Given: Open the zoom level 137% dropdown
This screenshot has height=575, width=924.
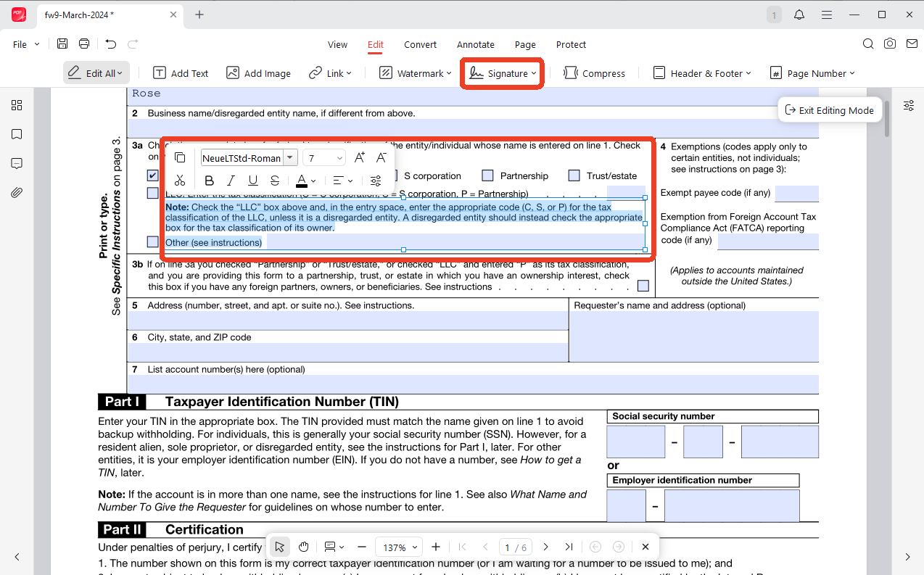Looking at the screenshot, I should coord(398,547).
